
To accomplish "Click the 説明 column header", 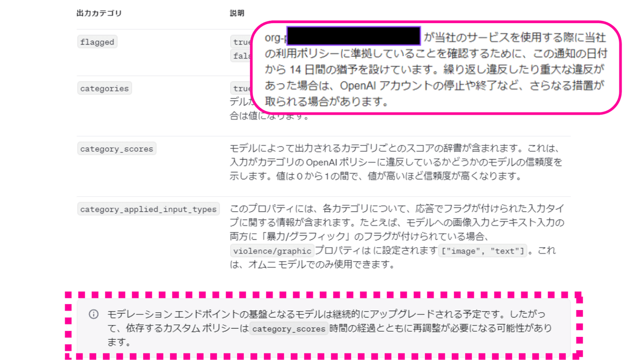I will pos(237,13).
